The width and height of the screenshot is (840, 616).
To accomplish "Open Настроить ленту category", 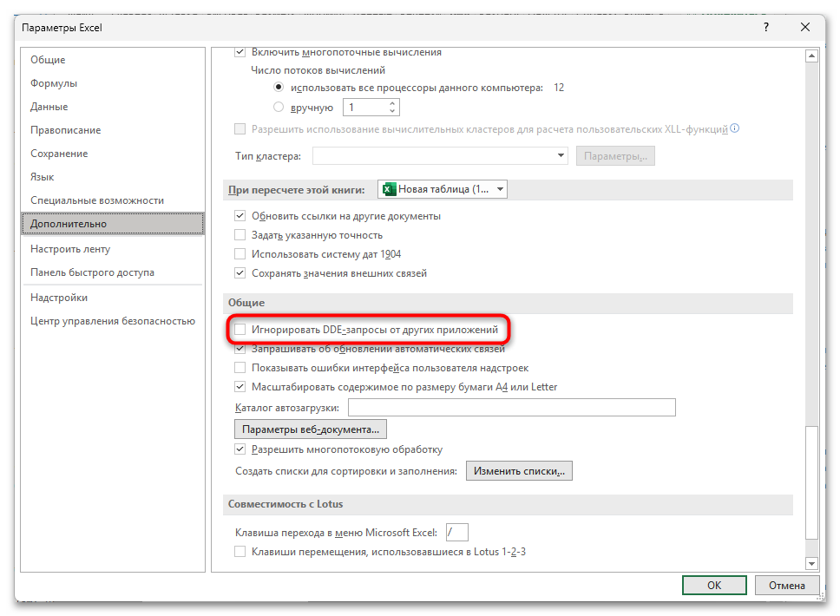I will pyautogui.click(x=113, y=249).
